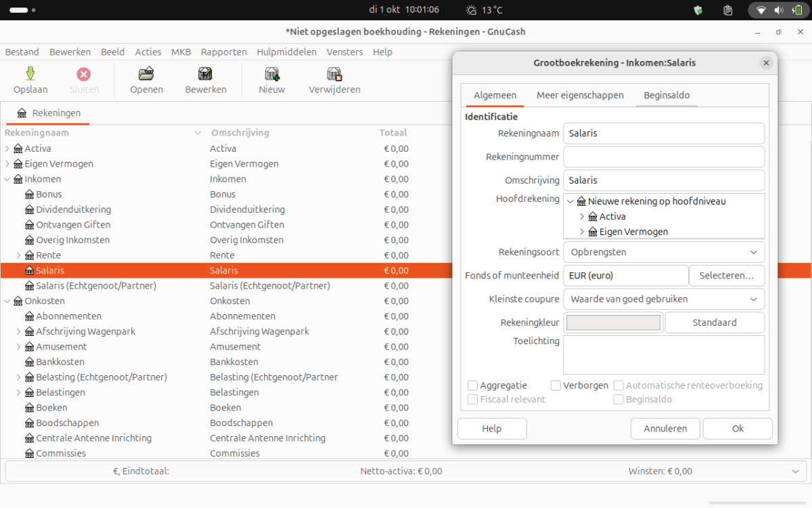
Task: Click the Opslaan save icon in toolbar
Action: point(30,75)
